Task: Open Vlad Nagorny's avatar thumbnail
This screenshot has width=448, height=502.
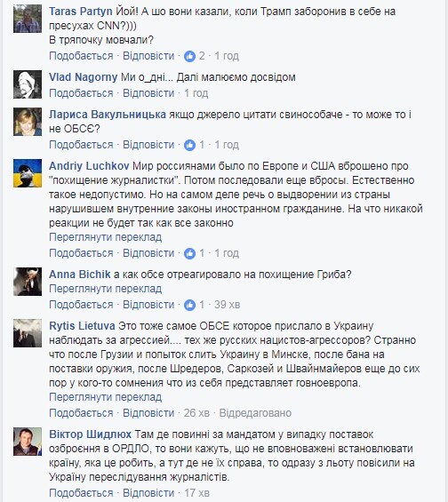Action: (x=28, y=84)
